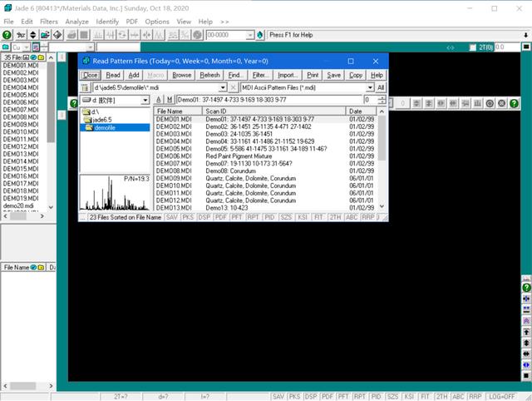
Task: Expand the d: drive dropdown
Action: (x=145, y=100)
